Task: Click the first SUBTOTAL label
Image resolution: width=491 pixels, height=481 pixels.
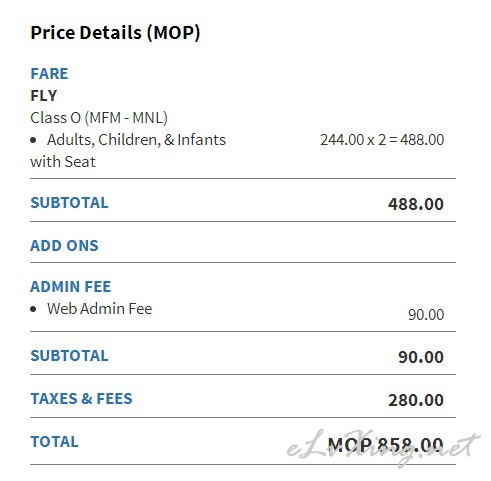Action: (69, 203)
